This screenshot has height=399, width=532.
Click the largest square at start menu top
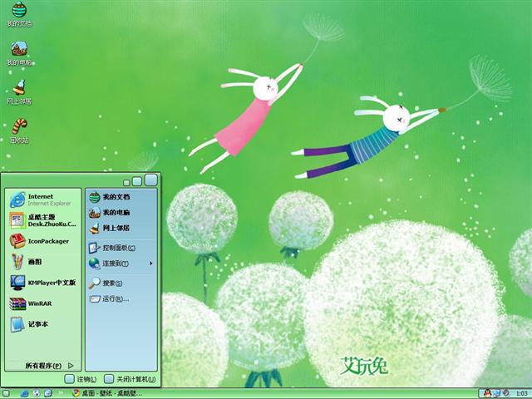[x=151, y=180]
